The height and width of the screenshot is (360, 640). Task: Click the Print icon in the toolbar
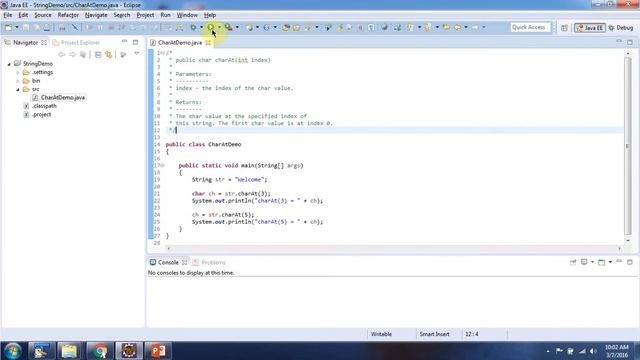47,27
